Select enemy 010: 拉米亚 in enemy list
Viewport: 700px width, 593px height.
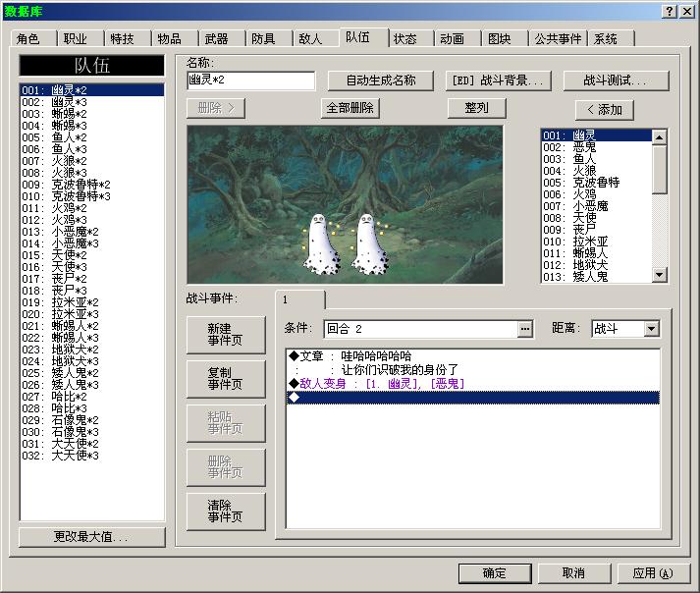click(x=597, y=242)
